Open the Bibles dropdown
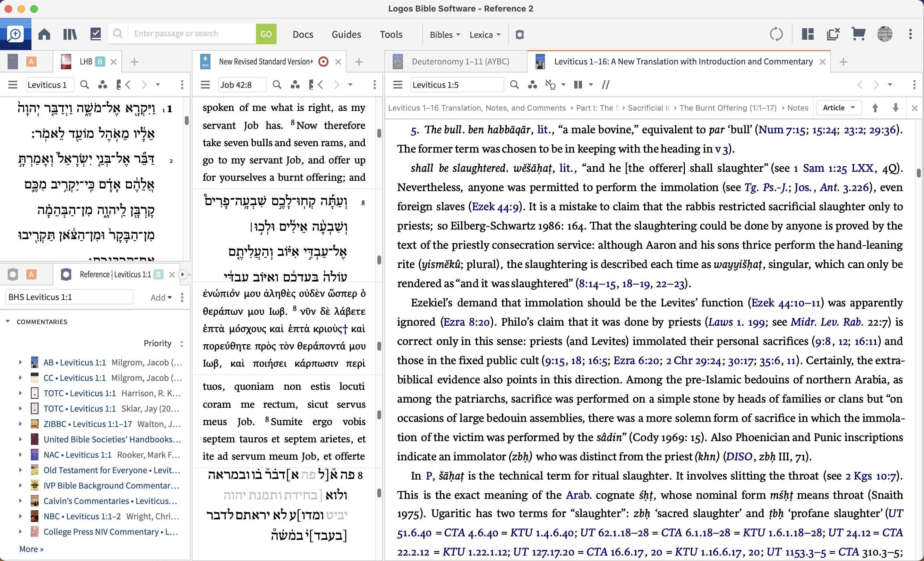This screenshot has width=924, height=561. click(x=445, y=35)
